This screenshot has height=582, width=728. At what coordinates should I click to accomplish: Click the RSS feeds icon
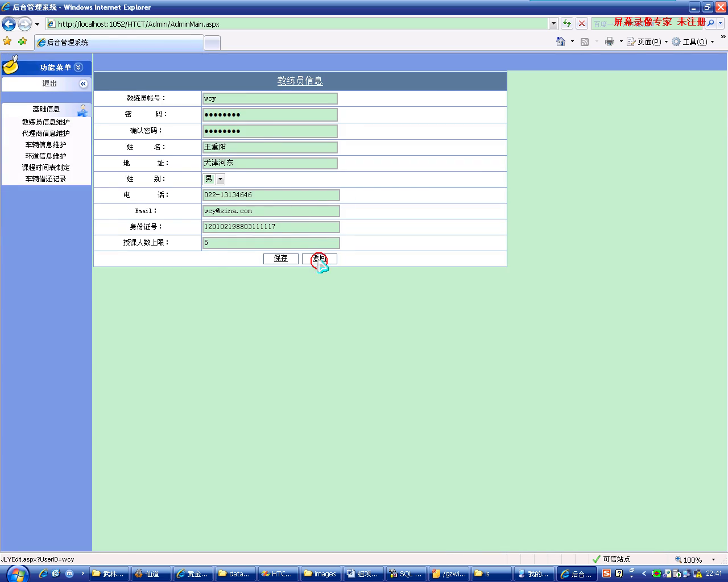585,41
